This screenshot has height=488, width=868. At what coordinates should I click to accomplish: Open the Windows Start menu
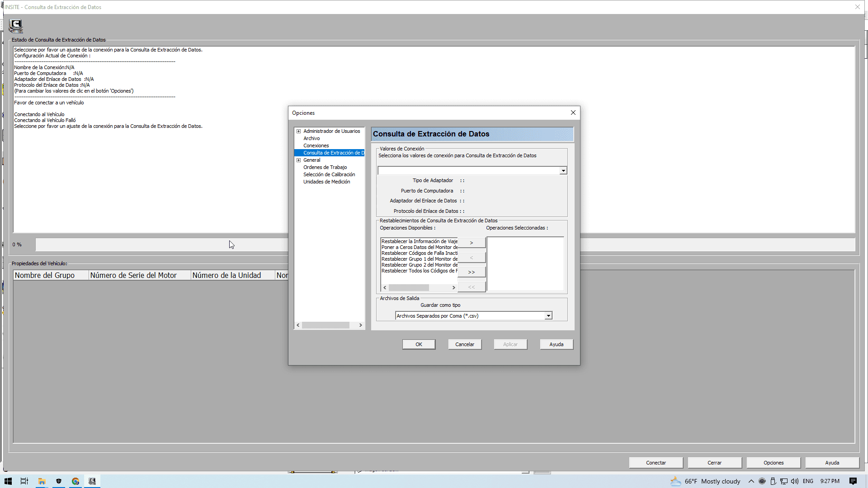point(8,481)
